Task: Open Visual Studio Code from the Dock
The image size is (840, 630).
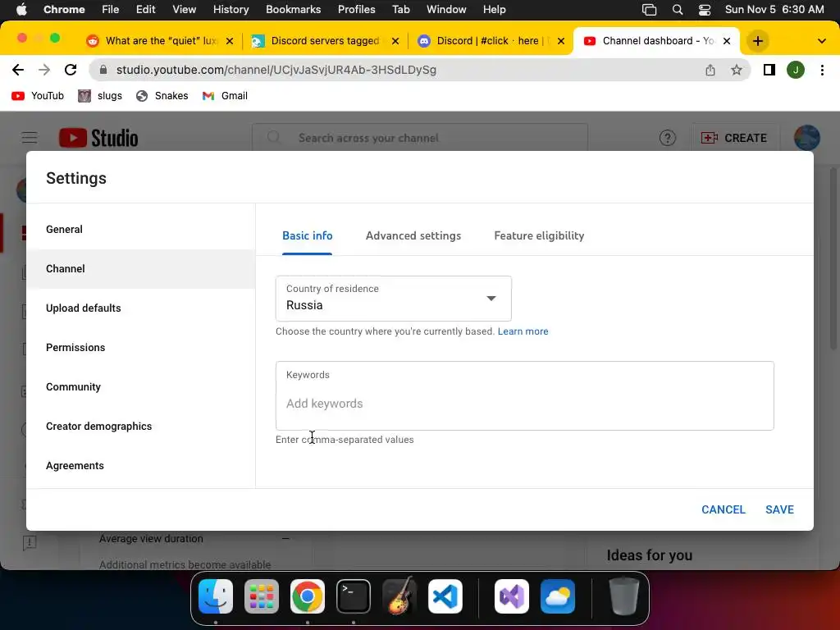Action: [445, 596]
